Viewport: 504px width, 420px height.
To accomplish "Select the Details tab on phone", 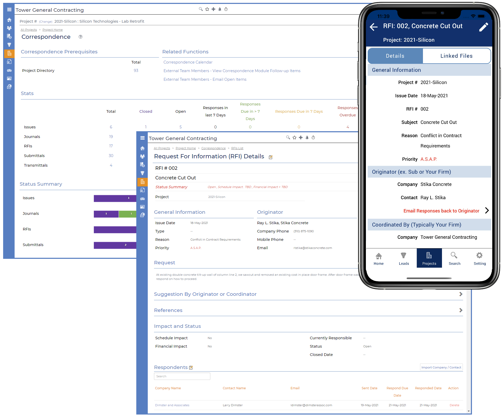I will tap(395, 56).
